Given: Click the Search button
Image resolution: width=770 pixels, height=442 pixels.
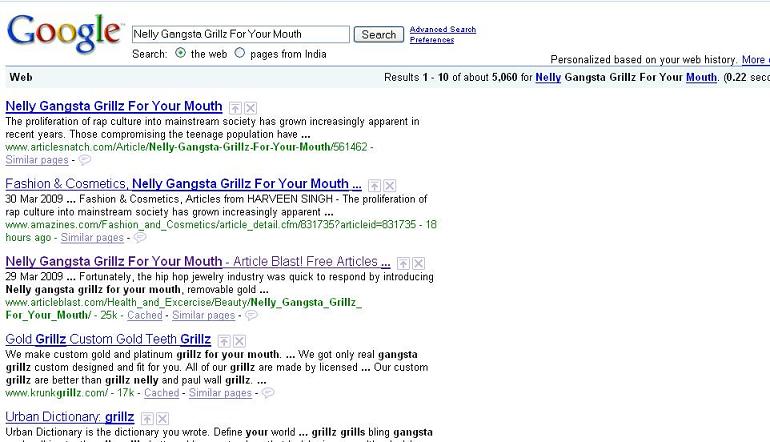Looking at the screenshot, I should click(379, 34).
